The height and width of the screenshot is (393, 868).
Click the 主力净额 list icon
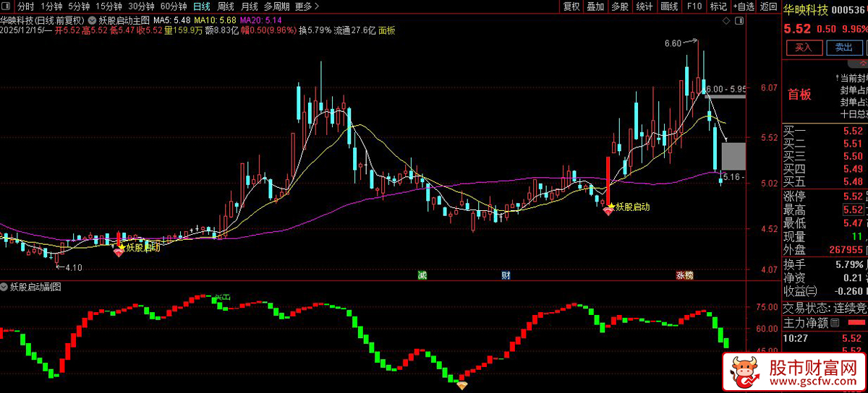click(835, 322)
